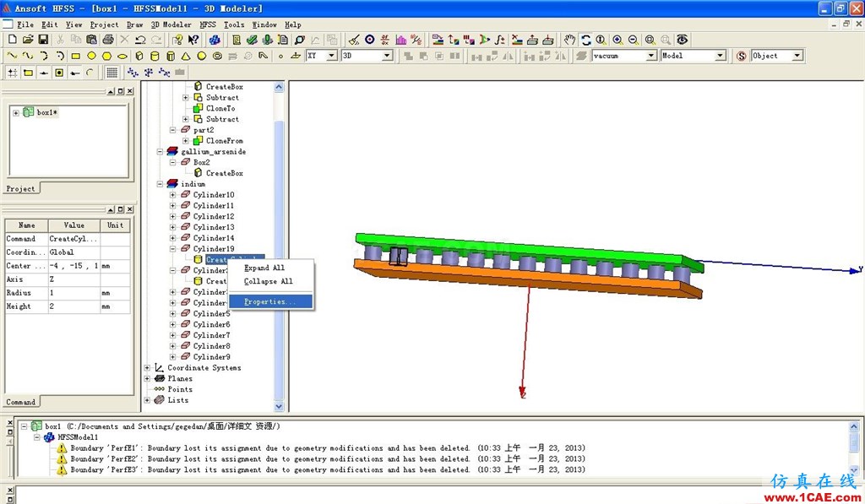865x504 pixels.
Task: Click the eye visibility icon in toolbar
Action: click(x=683, y=40)
